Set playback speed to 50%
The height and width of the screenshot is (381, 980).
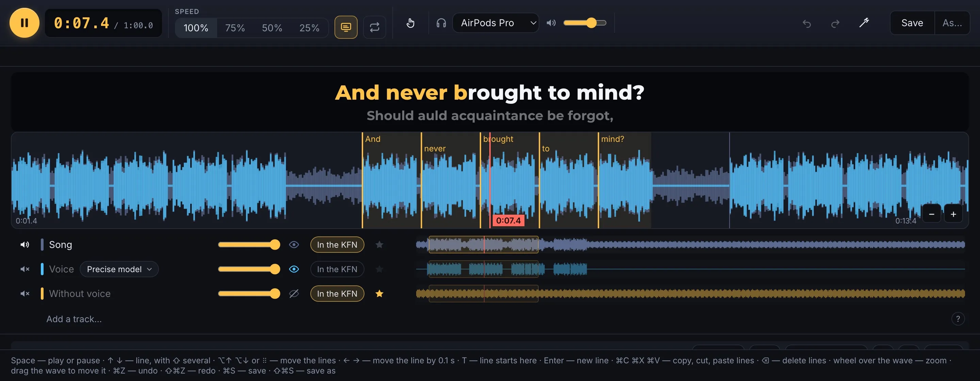coord(272,28)
